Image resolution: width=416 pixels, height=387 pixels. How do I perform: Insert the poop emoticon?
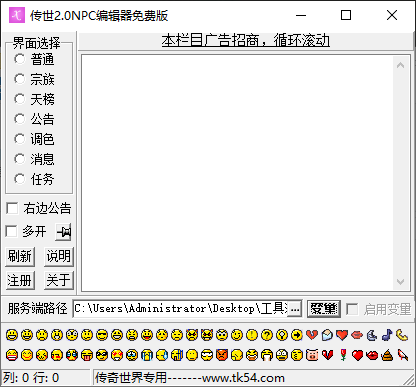click(x=387, y=355)
